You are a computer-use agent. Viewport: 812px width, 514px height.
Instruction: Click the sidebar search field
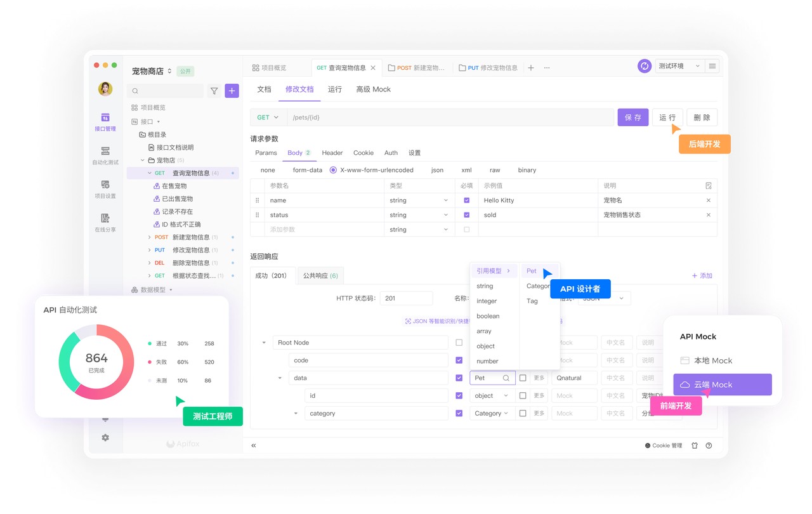[x=166, y=91]
